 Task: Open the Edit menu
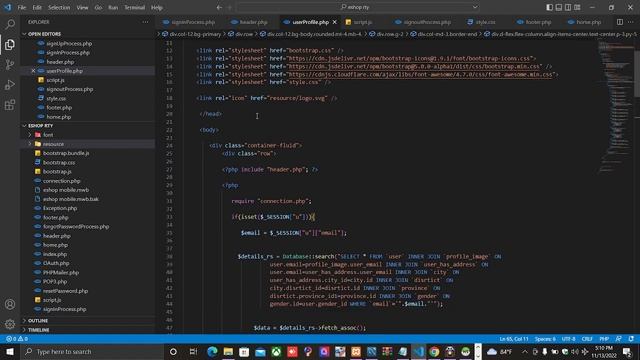pos(37,7)
